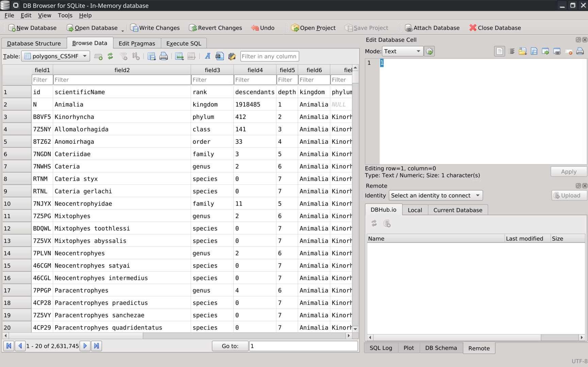
Task: Click the text indent/format lines icon
Action: (511, 51)
